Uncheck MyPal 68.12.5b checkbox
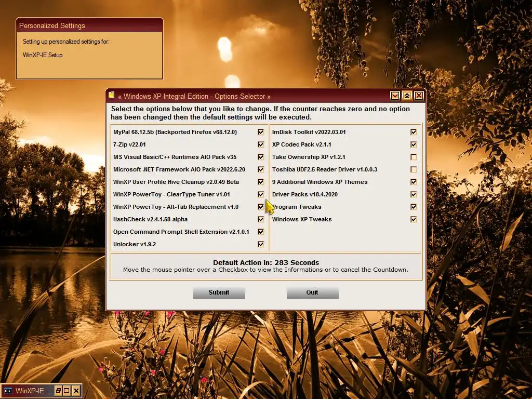 (x=261, y=132)
